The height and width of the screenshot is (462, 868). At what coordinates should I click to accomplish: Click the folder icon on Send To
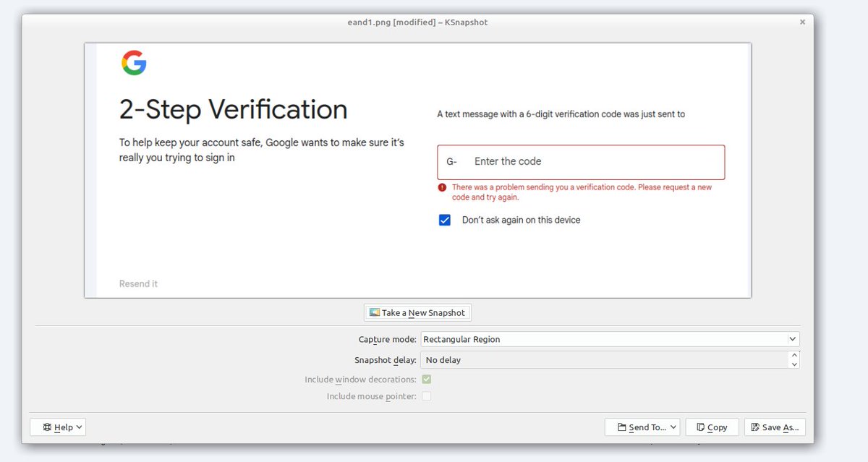click(621, 427)
